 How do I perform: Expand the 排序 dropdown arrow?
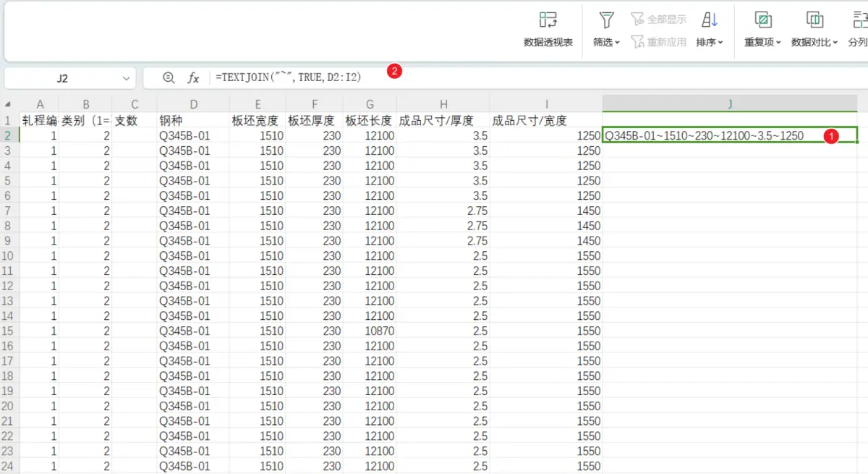point(721,43)
